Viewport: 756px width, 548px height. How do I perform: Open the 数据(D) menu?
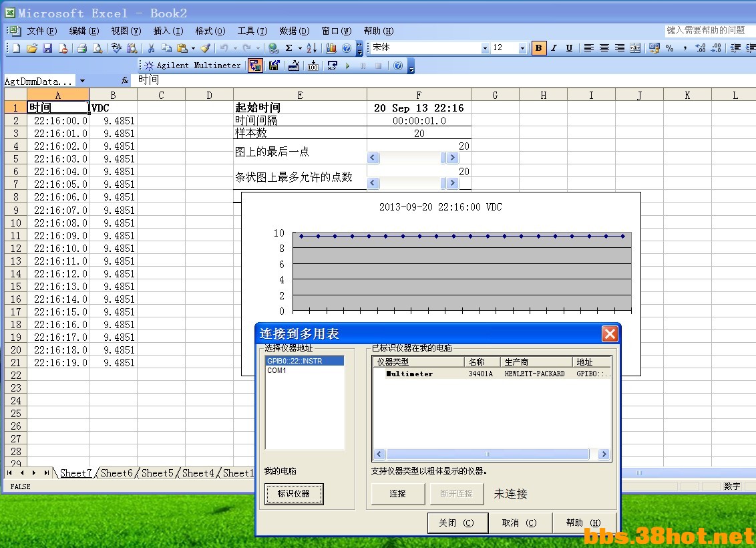point(294,31)
